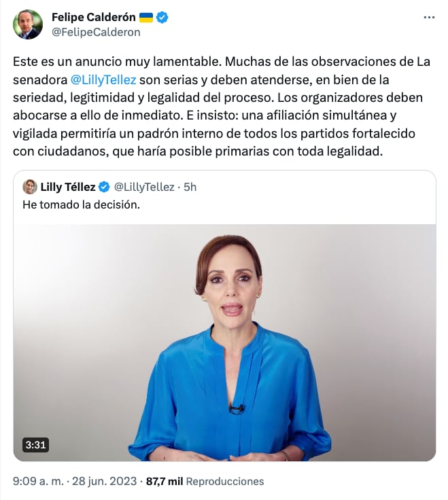Click Felipe Calderón's profile avatar
The height and width of the screenshot is (500, 448).
[28, 24]
